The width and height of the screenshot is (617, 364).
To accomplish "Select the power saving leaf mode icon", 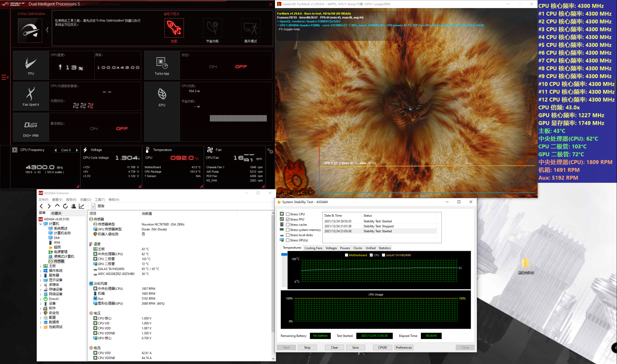I will pyautogui.click(x=212, y=28).
